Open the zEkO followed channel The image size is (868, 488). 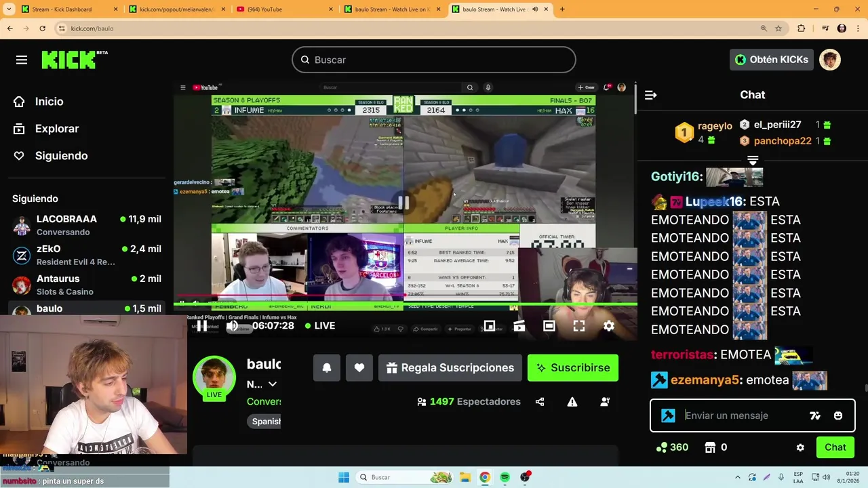(87, 255)
